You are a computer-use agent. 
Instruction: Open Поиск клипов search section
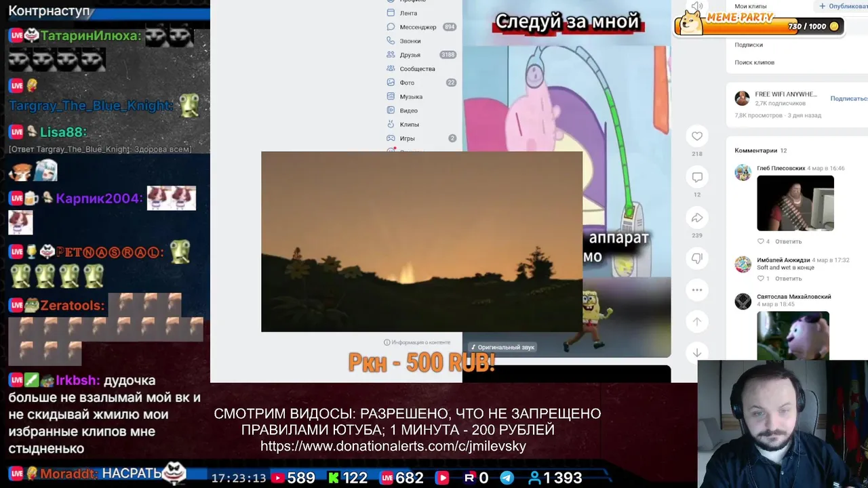[755, 62]
